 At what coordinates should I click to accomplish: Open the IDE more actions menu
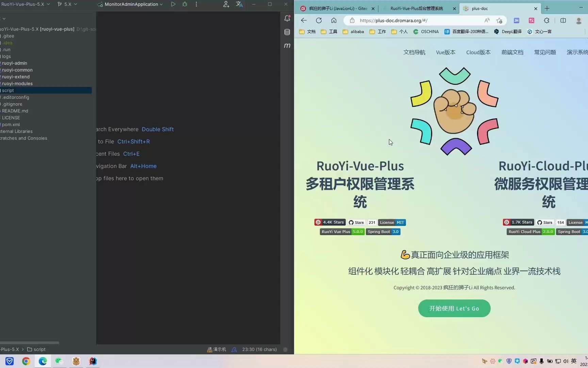(x=196, y=4)
